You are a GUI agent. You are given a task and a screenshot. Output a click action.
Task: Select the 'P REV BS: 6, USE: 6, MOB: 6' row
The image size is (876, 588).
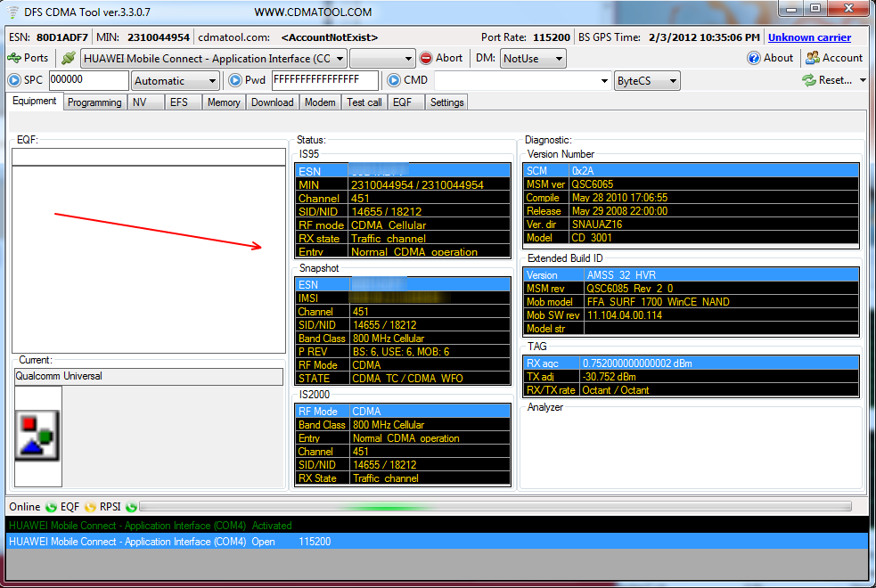click(402, 352)
